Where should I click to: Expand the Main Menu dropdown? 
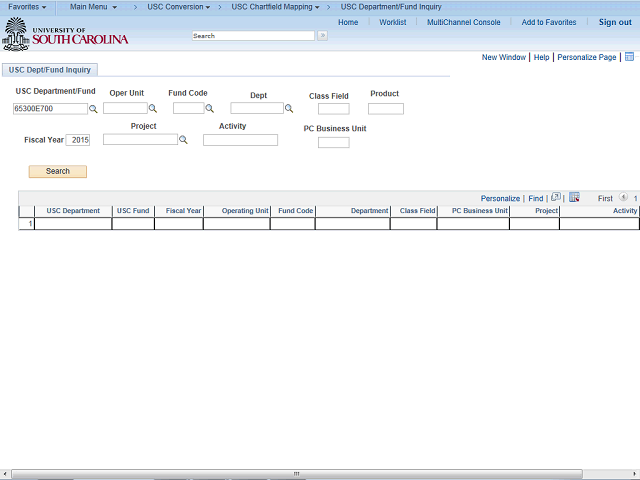click(x=93, y=7)
